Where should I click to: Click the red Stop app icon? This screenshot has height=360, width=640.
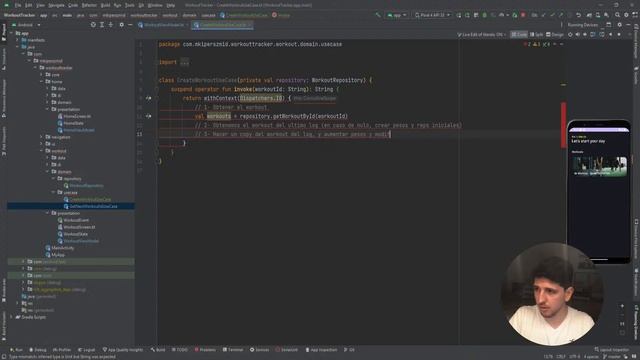(x=523, y=15)
